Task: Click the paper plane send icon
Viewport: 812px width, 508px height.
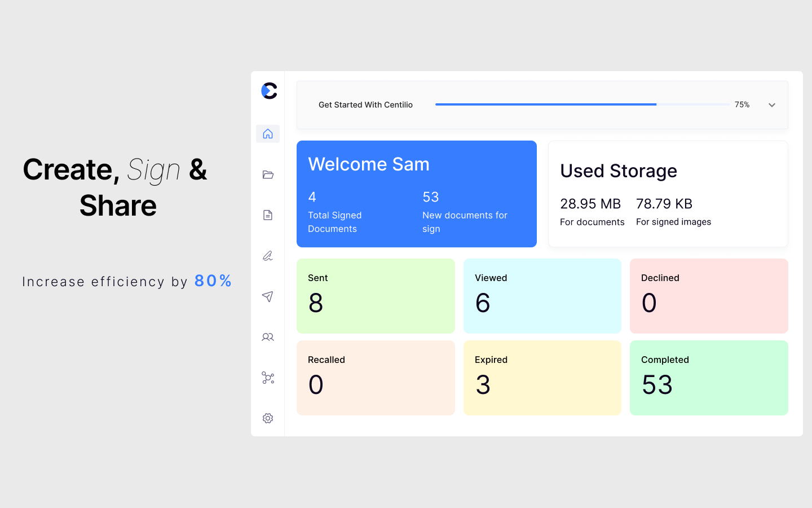Action: 268,296
